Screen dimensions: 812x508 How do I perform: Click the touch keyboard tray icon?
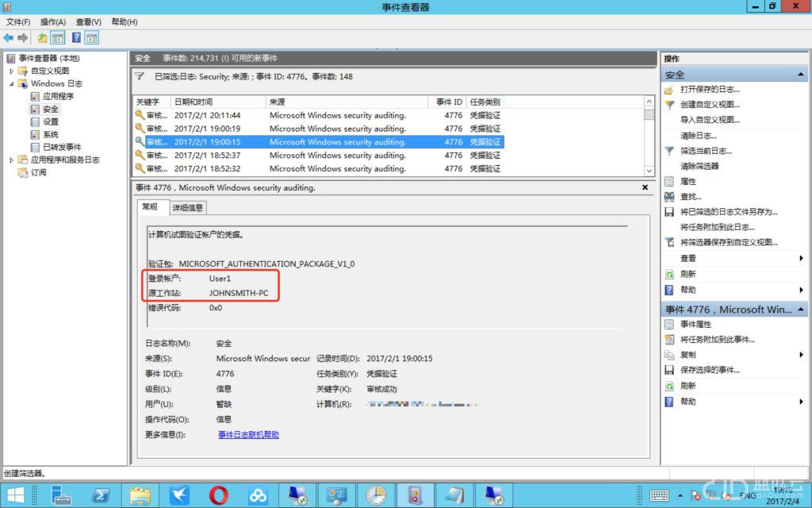[x=659, y=495]
